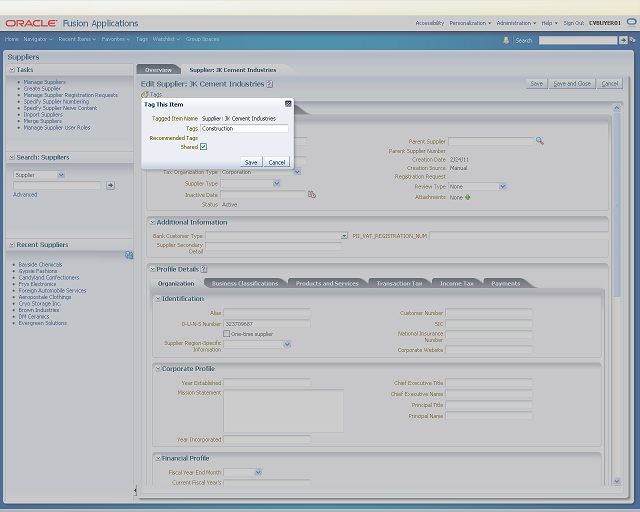
Task: Open Bank Customer Type dropdown
Action: (x=344, y=236)
